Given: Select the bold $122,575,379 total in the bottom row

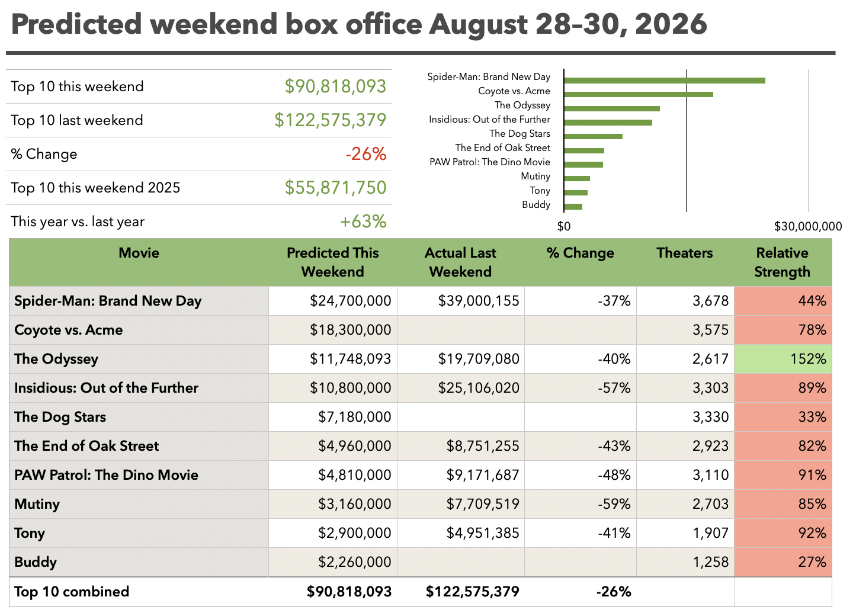Looking at the screenshot, I should coord(473,592).
